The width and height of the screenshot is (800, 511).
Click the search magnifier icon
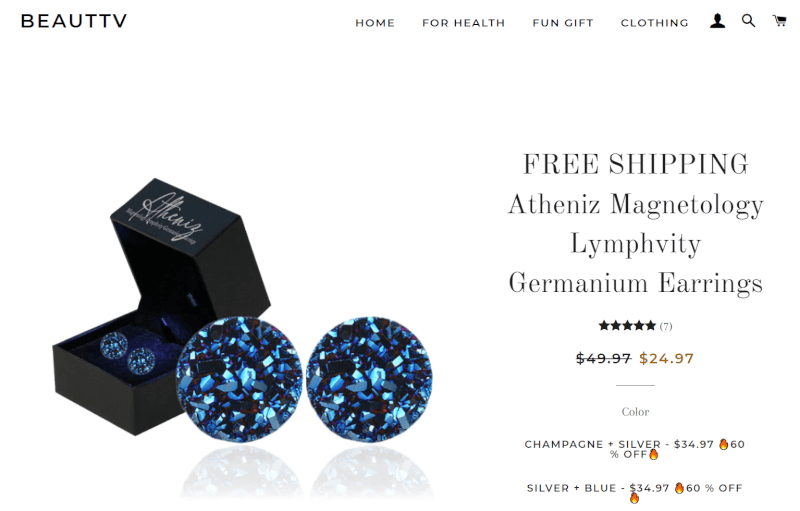coord(748,20)
